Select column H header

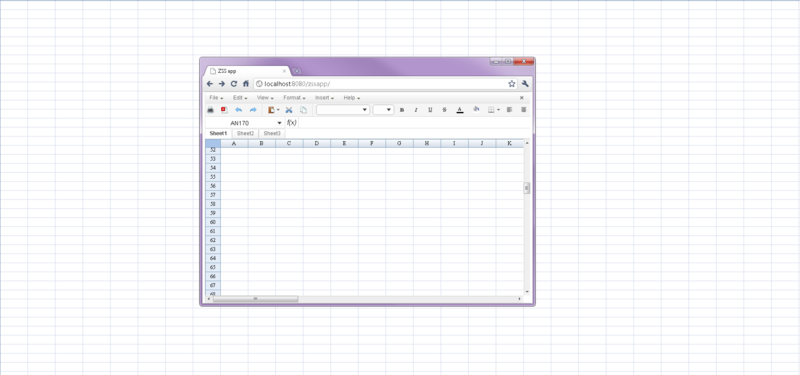(x=427, y=143)
